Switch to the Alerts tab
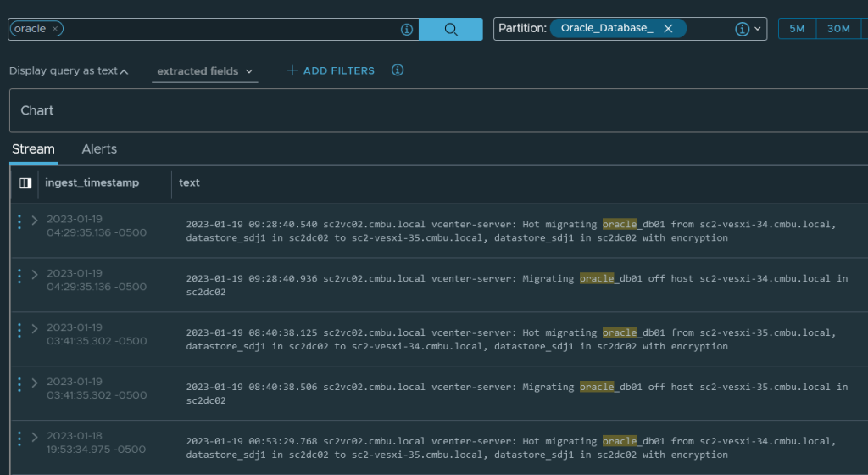The width and height of the screenshot is (868, 475). pos(99,149)
